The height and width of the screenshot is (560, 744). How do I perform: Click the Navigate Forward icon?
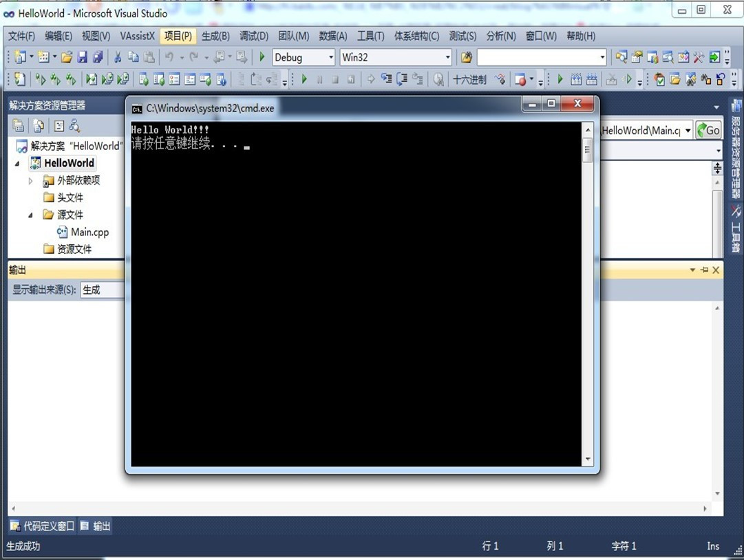242,57
